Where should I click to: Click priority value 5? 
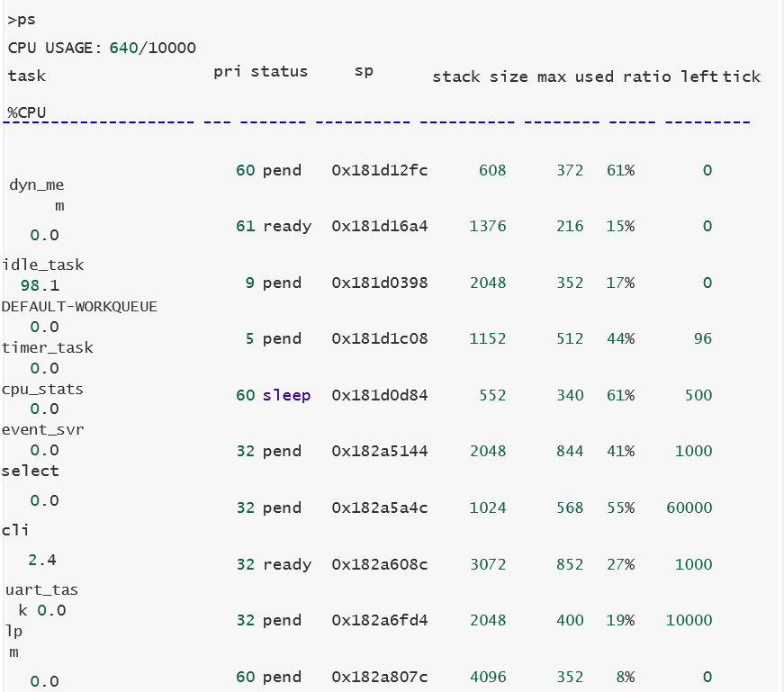(249, 339)
